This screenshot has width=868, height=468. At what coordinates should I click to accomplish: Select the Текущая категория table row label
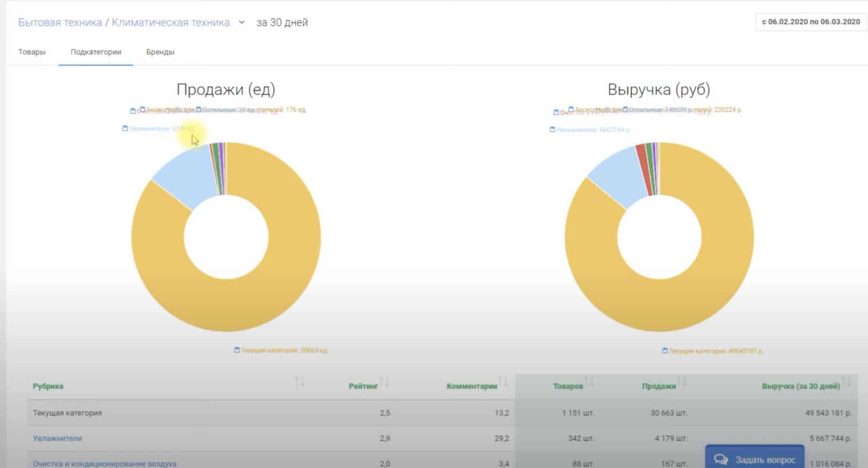67,413
